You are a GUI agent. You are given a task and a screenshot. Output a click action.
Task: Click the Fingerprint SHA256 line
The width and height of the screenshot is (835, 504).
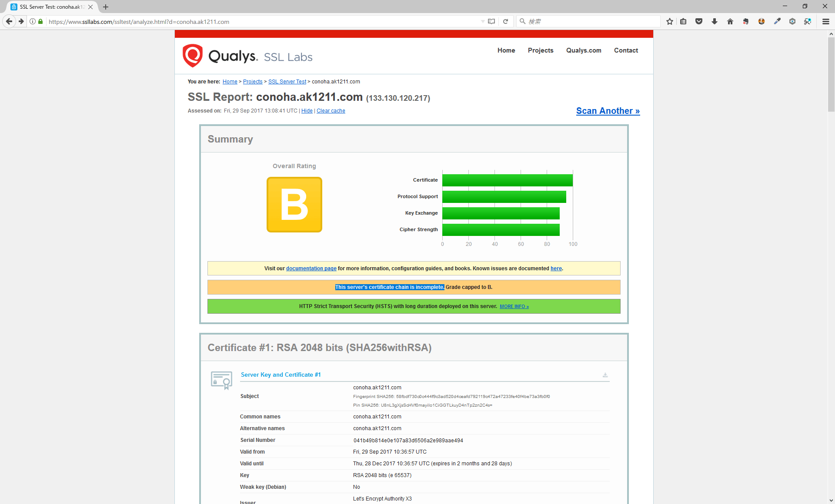451,396
